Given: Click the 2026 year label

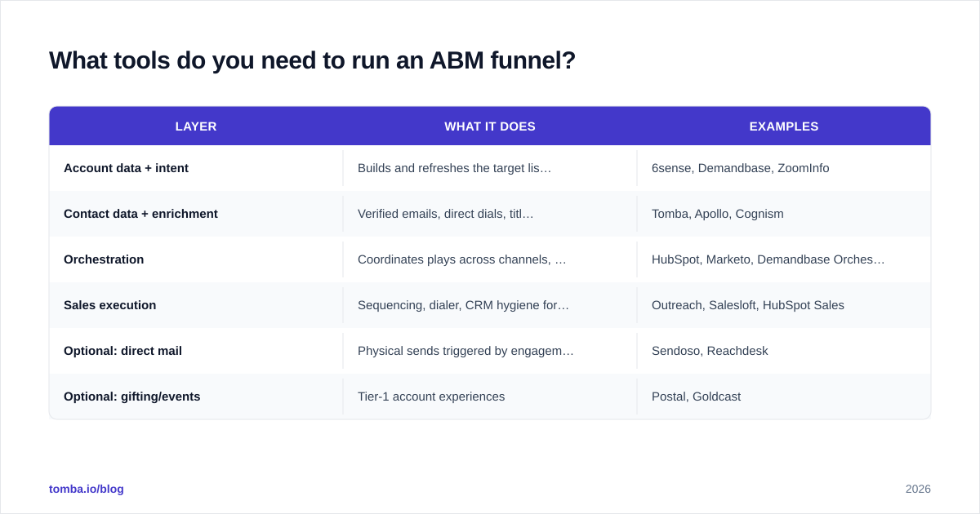Looking at the screenshot, I should coord(918,489).
